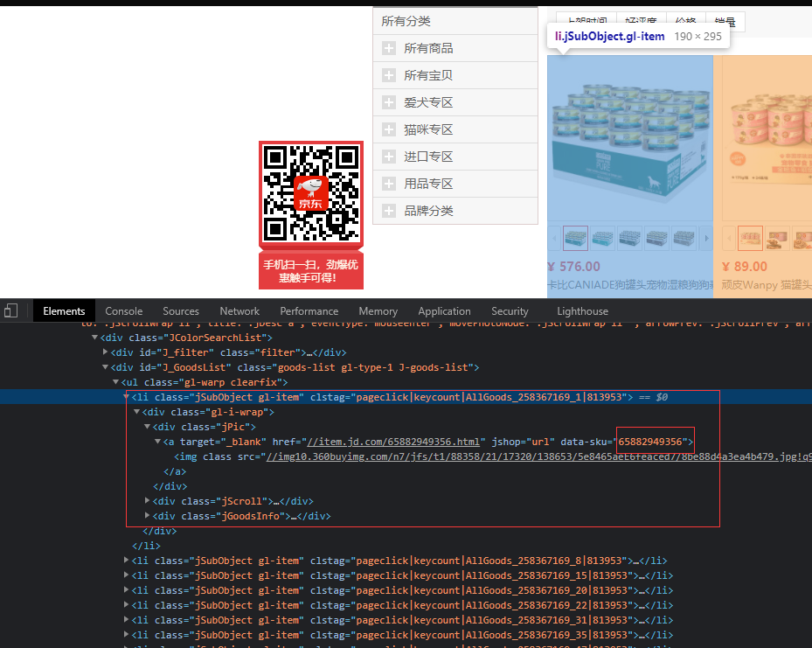Collapse the gl-warp clearfix ul node
Image resolution: width=812 pixels, height=648 pixels.
point(115,382)
